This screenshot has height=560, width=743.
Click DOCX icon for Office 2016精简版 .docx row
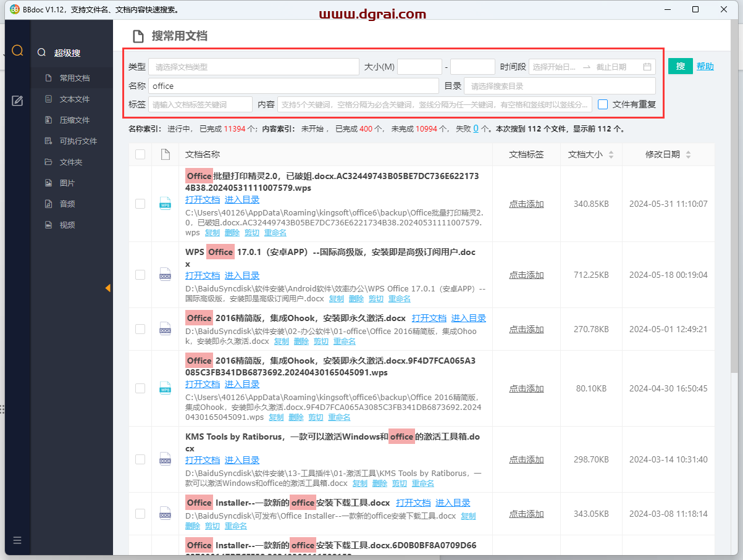click(165, 329)
